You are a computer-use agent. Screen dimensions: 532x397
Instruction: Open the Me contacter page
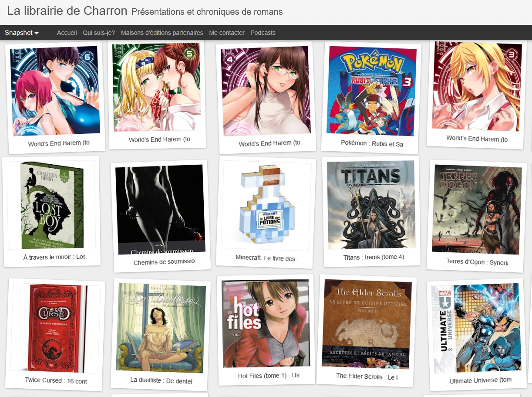tap(227, 33)
